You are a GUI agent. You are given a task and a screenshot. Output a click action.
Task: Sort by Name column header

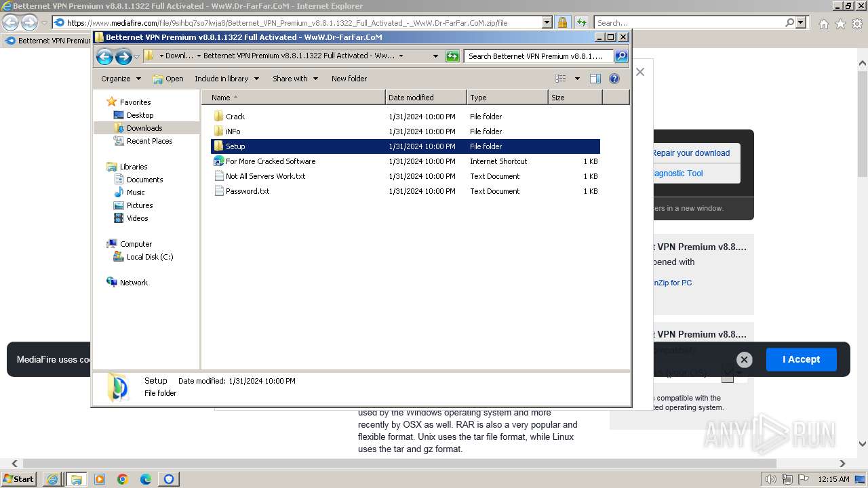point(293,98)
